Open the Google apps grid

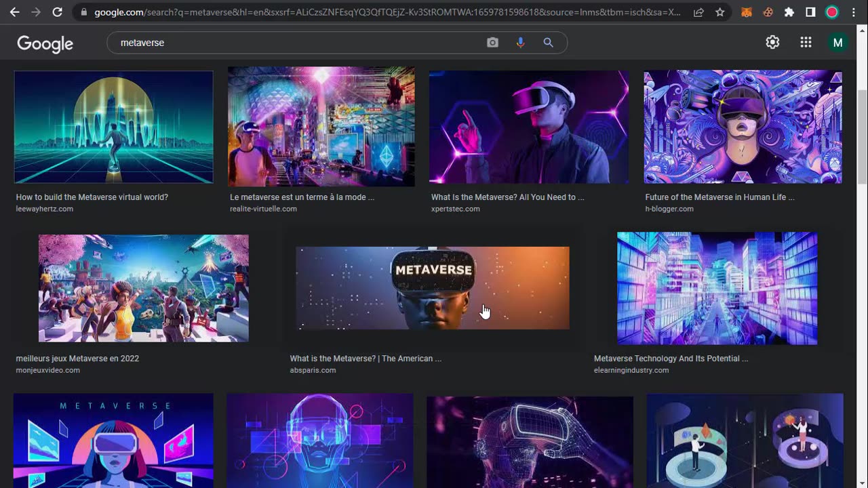tap(806, 43)
